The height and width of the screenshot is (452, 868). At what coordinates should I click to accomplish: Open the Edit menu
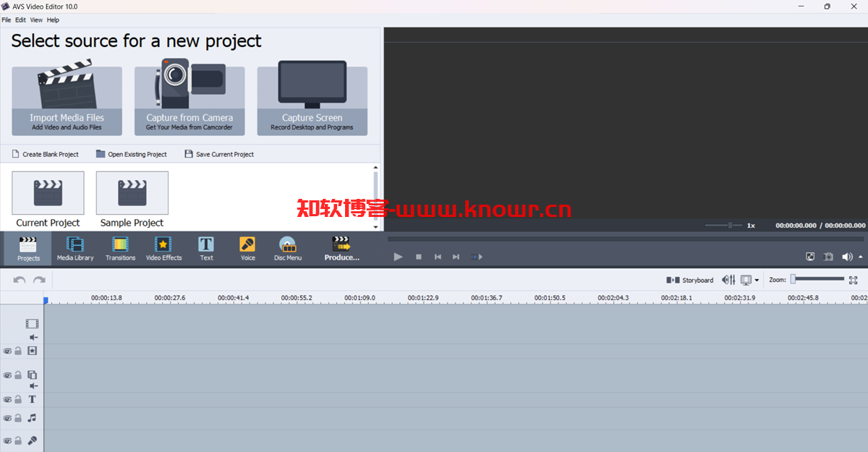tap(20, 20)
